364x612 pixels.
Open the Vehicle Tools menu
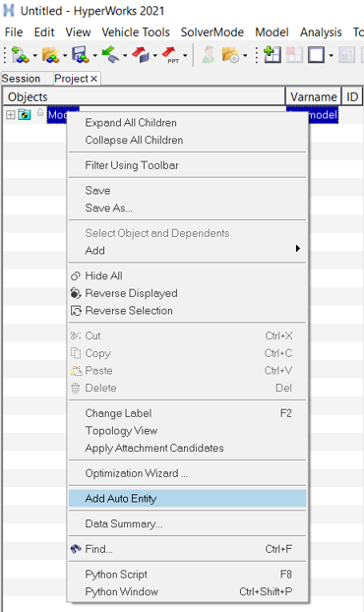(136, 32)
